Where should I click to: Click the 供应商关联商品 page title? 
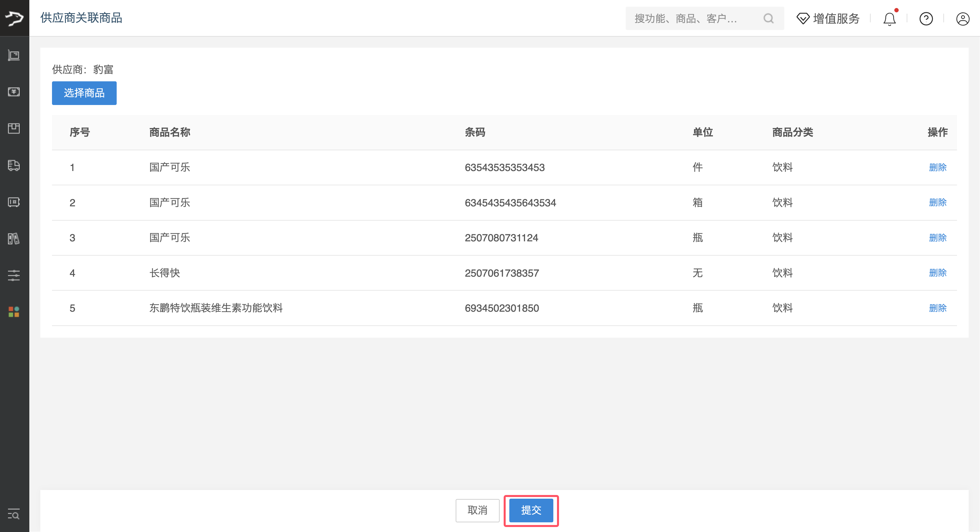pyautogui.click(x=81, y=18)
